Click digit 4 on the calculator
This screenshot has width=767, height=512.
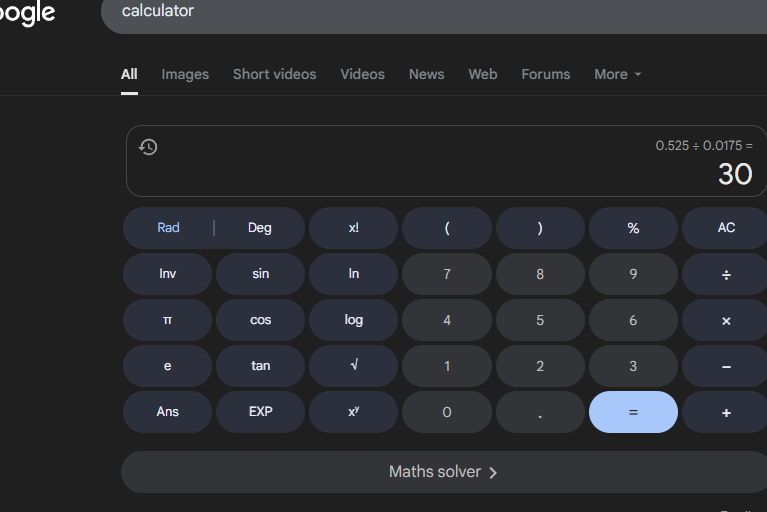tap(447, 320)
